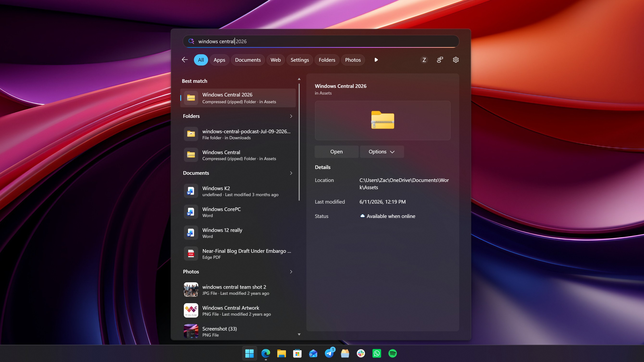Click the search magnifier icon in search box
The width and height of the screenshot is (644, 362).
(191, 41)
